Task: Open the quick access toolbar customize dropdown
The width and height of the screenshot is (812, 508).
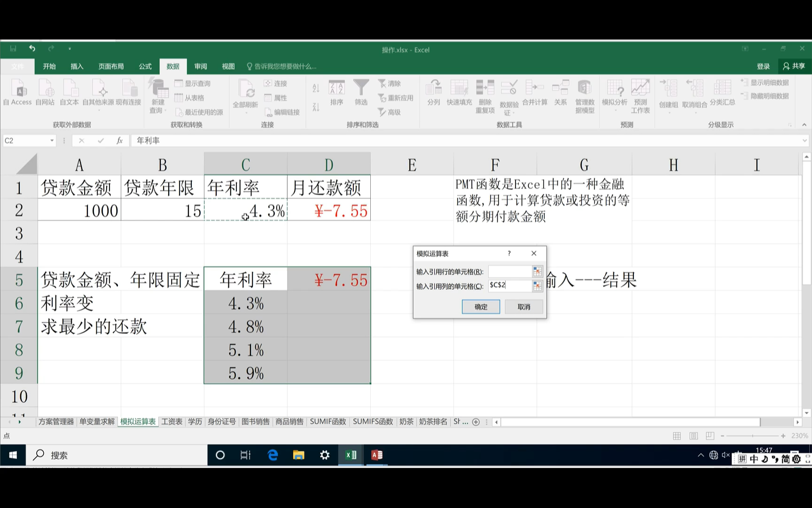Action: click(70, 48)
